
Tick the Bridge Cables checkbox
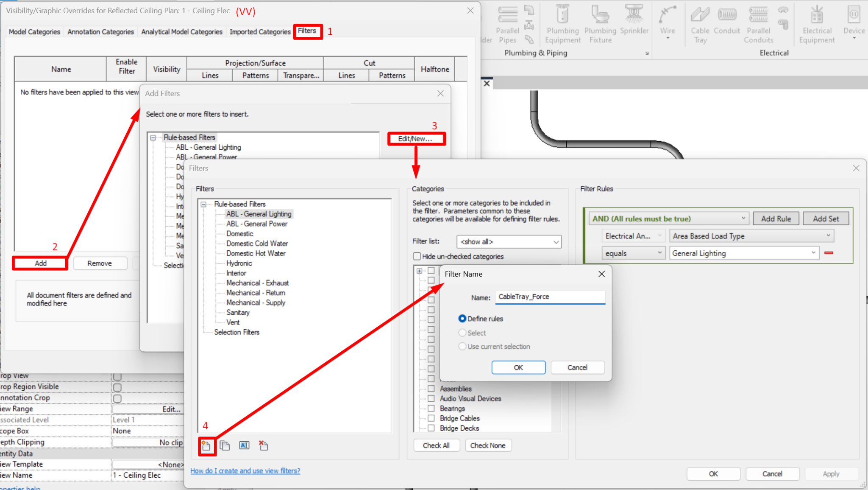(431, 418)
